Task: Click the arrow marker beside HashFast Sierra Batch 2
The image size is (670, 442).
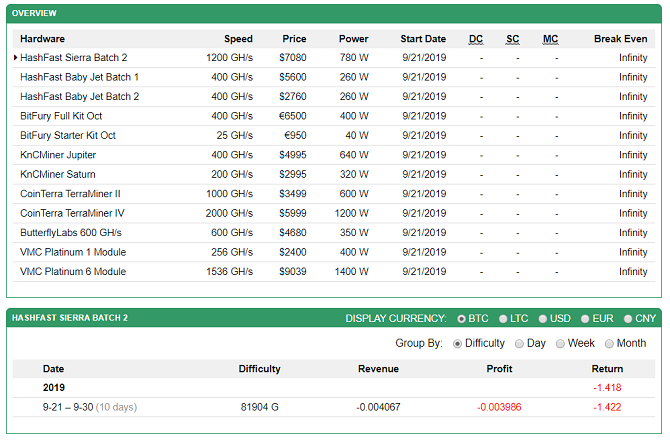Action: click(15, 58)
